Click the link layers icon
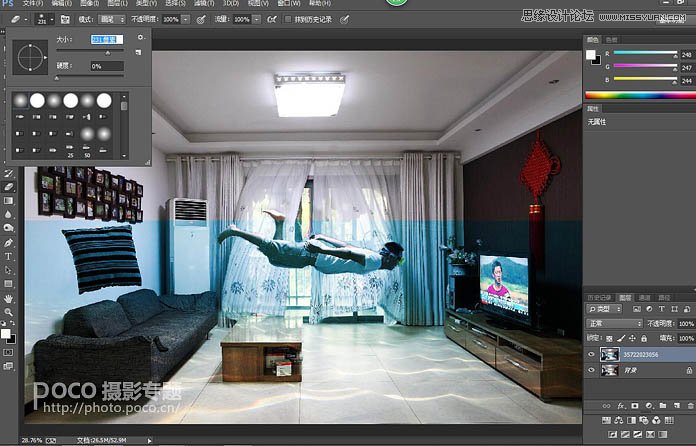This screenshot has height=446, width=696. point(606,406)
